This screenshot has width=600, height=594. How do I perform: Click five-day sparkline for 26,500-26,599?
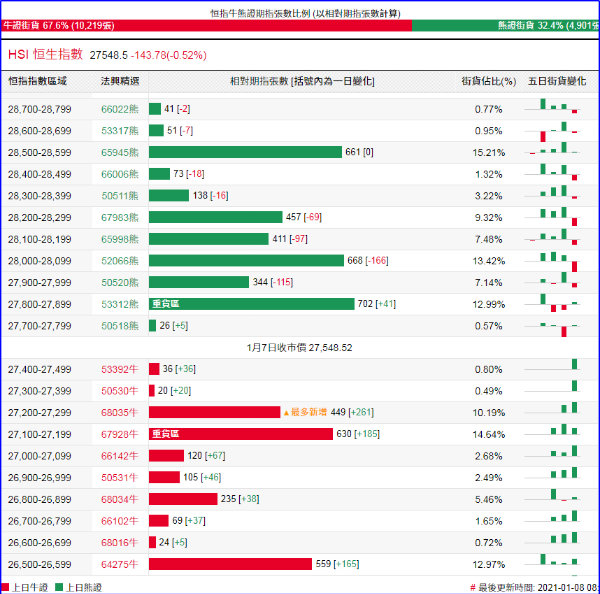click(x=552, y=560)
